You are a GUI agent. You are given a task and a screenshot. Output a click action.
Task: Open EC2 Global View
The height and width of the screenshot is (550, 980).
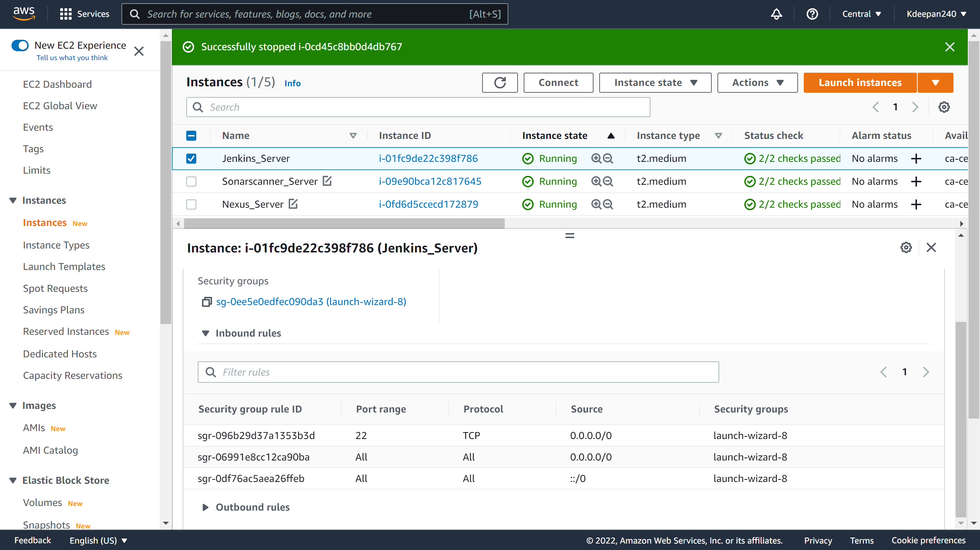[60, 106]
